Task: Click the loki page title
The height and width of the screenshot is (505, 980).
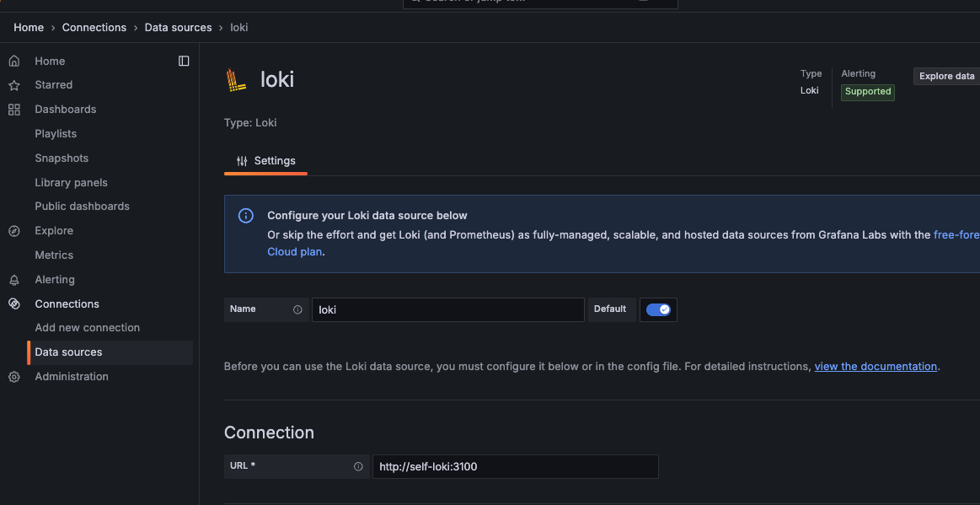Action: 277,79
